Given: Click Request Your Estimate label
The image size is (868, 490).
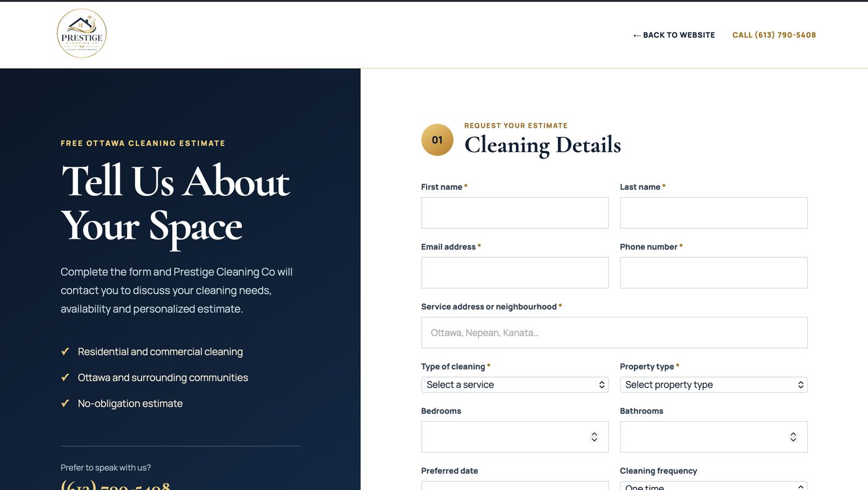Looking at the screenshot, I should pyautogui.click(x=516, y=125).
